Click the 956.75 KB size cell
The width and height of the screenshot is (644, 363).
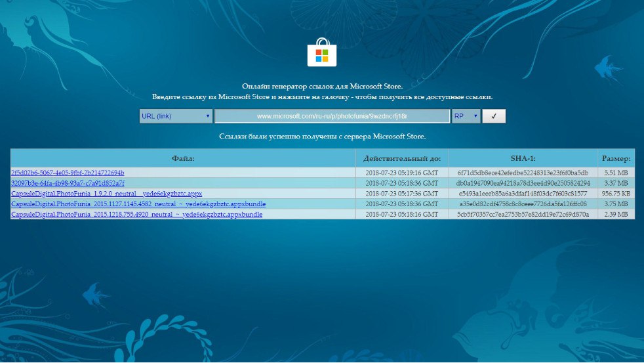[616, 193]
